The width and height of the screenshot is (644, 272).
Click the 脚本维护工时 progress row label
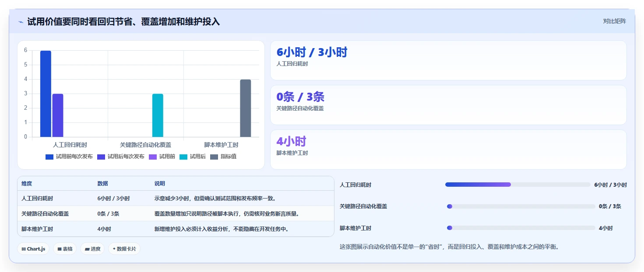click(355, 228)
